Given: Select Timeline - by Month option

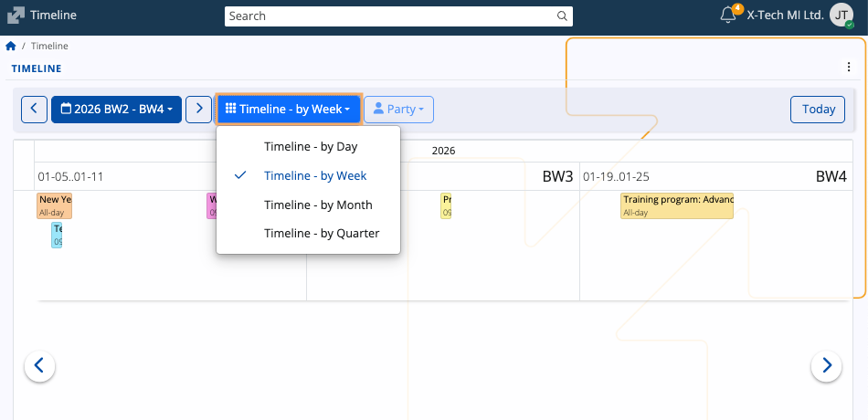Looking at the screenshot, I should (x=318, y=205).
